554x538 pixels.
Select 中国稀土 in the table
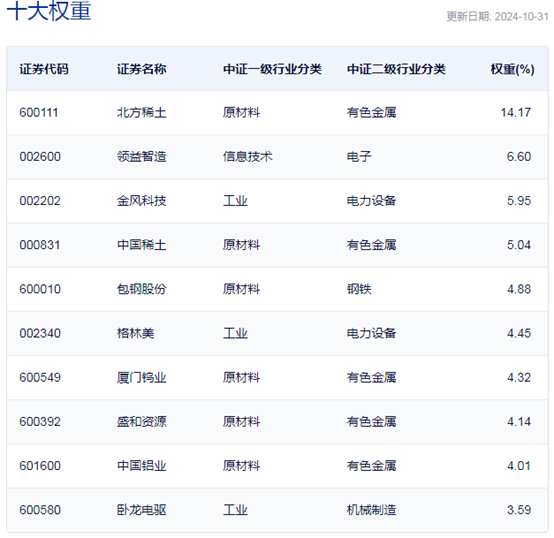click(x=141, y=245)
